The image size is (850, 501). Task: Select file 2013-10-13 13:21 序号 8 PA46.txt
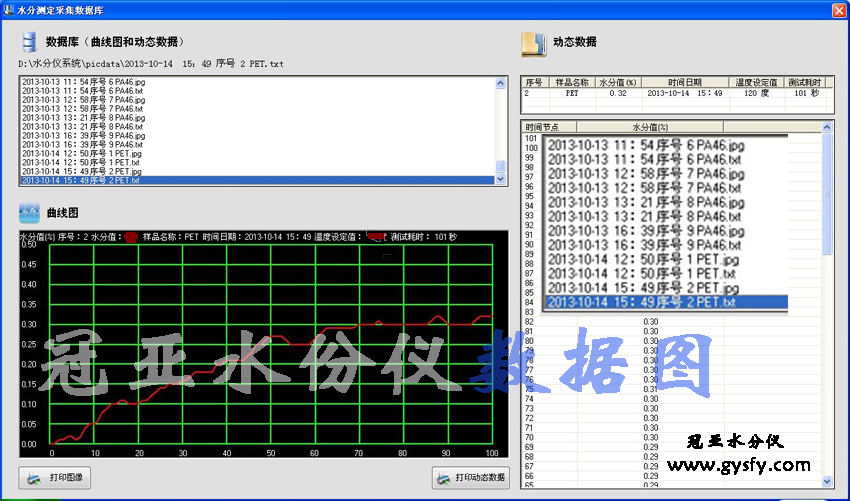click(257, 126)
